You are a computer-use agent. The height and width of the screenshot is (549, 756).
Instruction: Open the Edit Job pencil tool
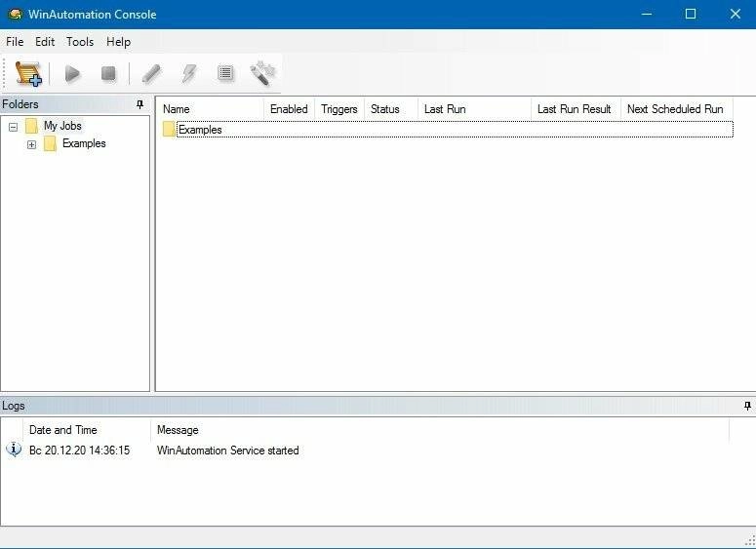(151, 74)
